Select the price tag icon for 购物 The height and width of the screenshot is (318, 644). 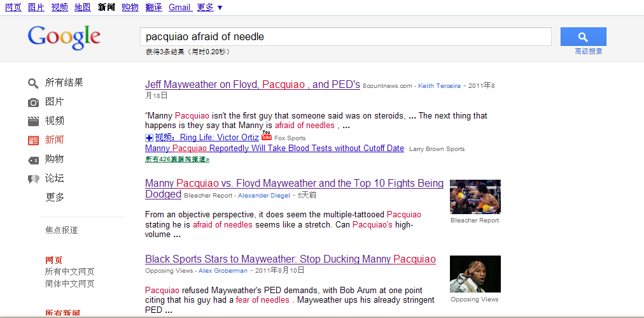(x=33, y=160)
